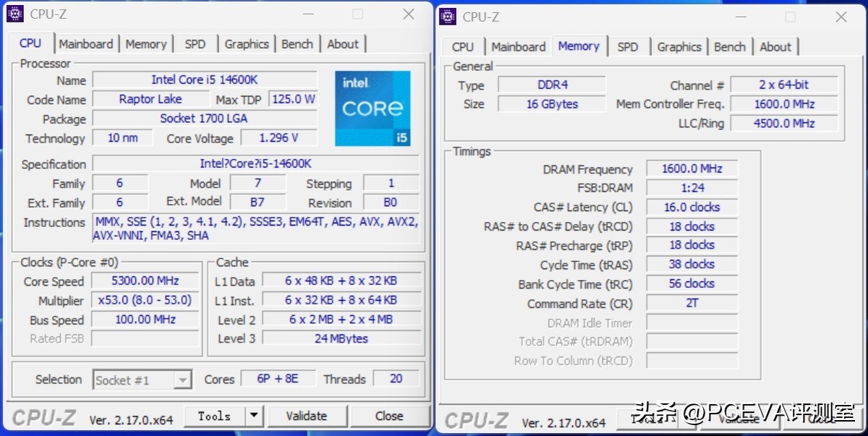
Task: Open the About tab in the Memory window
Action: (x=775, y=46)
